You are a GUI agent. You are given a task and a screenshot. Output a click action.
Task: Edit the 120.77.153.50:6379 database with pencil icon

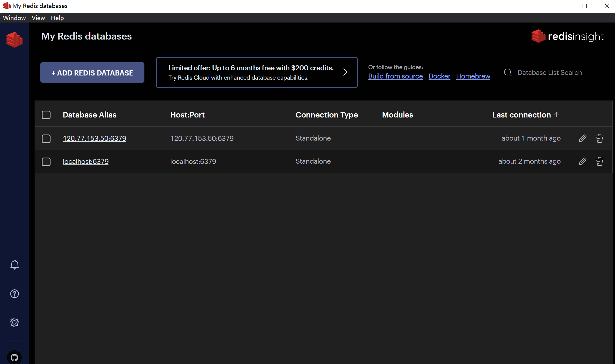tap(582, 138)
